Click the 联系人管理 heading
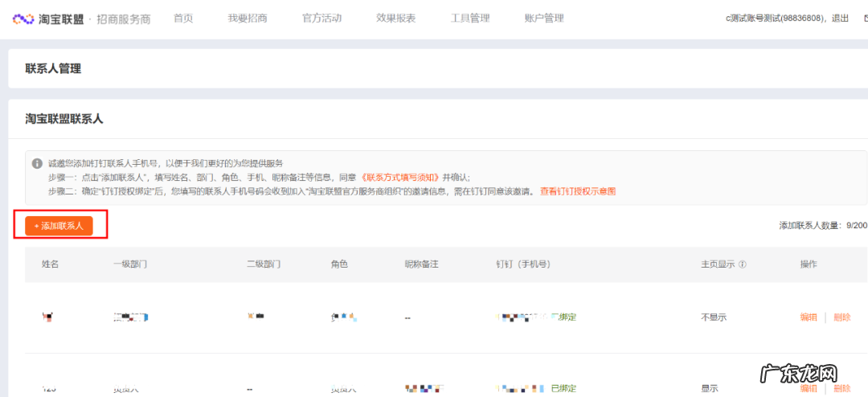 (x=53, y=69)
